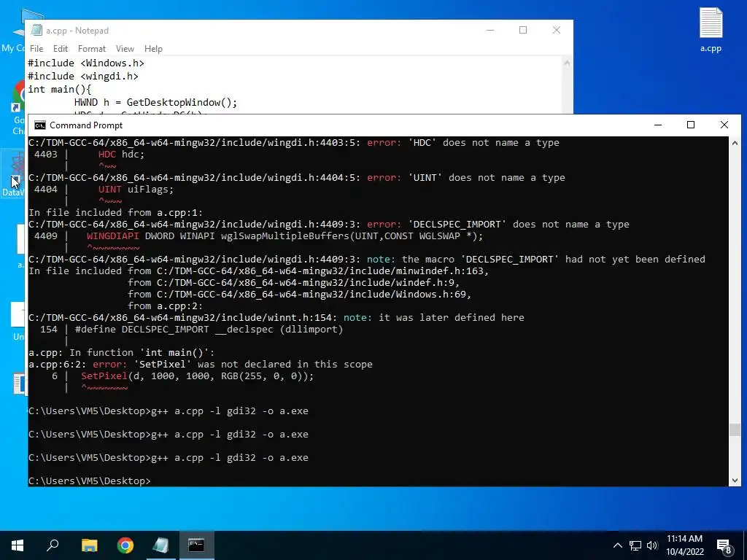Viewport: 747px width, 560px height.
Task: Maximize the Command Prompt window
Action: pos(691,125)
